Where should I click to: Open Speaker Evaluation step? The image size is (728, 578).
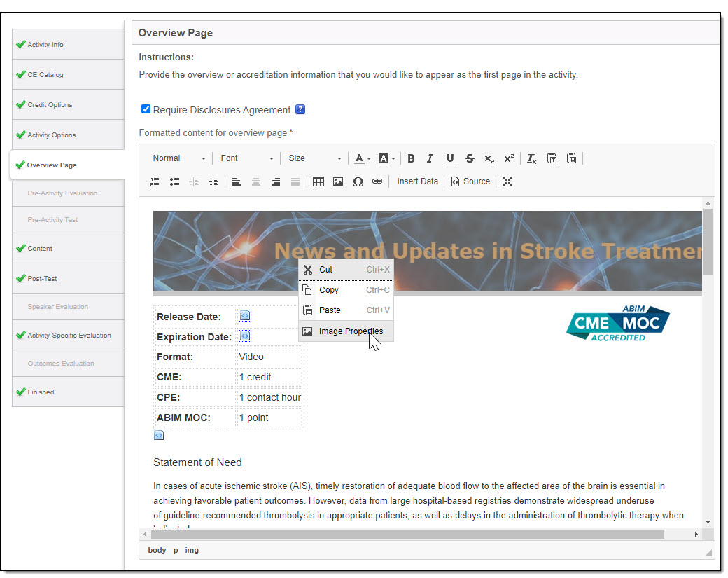[x=69, y=307]
